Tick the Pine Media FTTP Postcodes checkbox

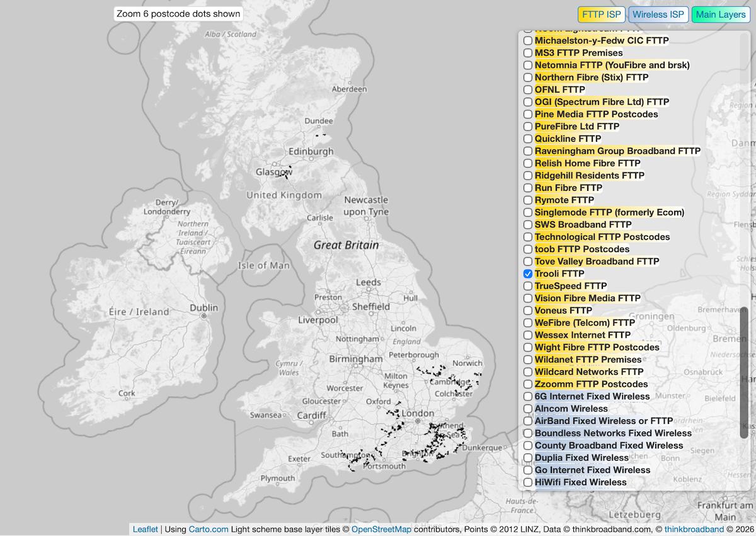[x=527, y=114]
